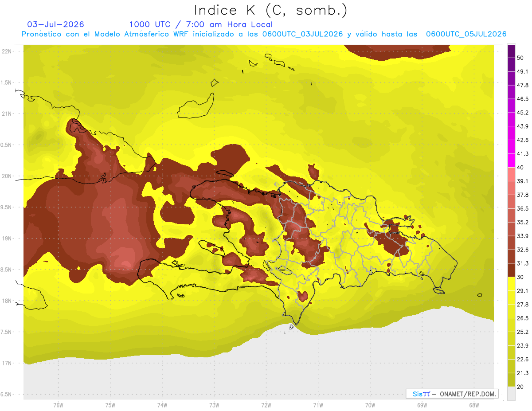Click the legend value "39.1"
Viewport: 532px width, 411px height.
coord(523,181)
